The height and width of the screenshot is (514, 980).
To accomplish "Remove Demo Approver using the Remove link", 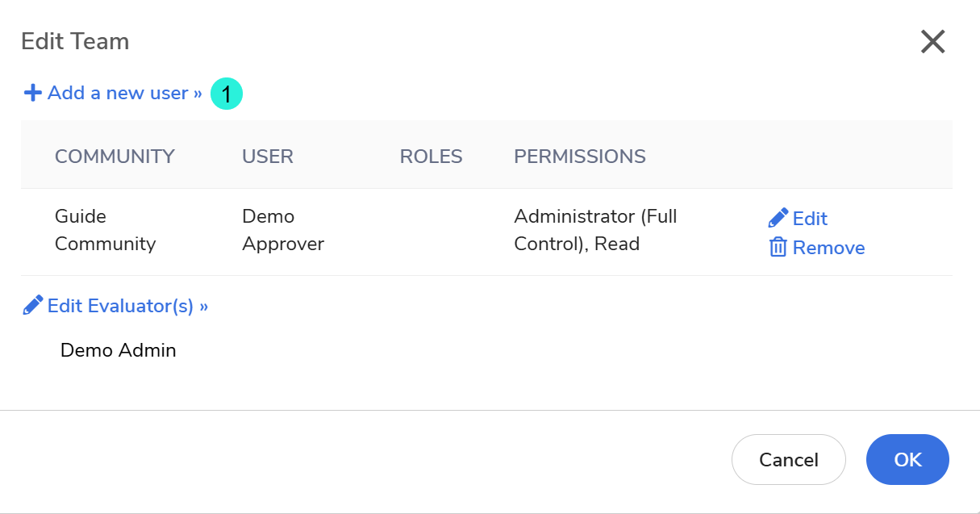I will click(x=828, y=248).
